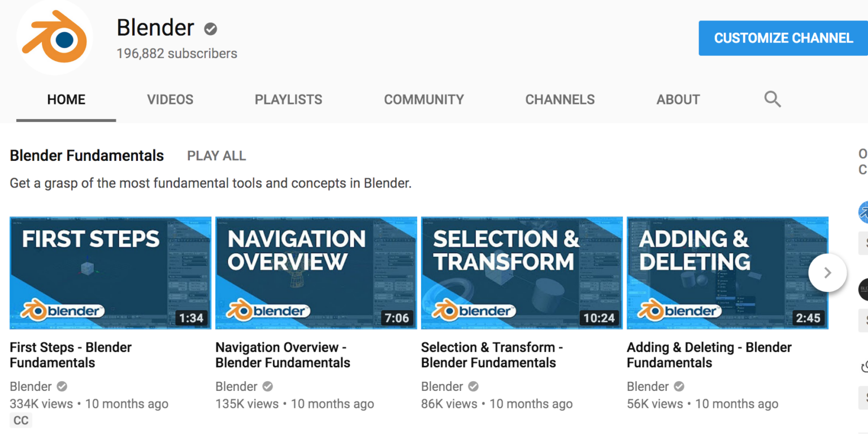
Task: Go to the Playlists tab
Action: 288,99
